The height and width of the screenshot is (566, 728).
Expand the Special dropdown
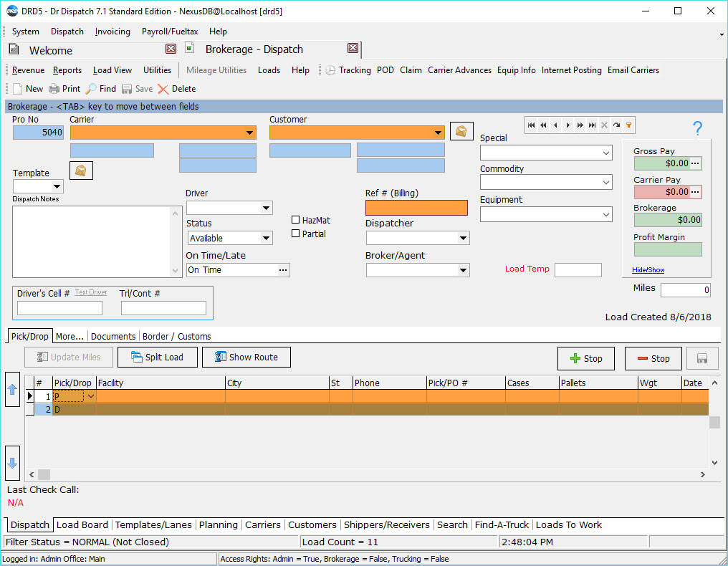tap(606, 153)
